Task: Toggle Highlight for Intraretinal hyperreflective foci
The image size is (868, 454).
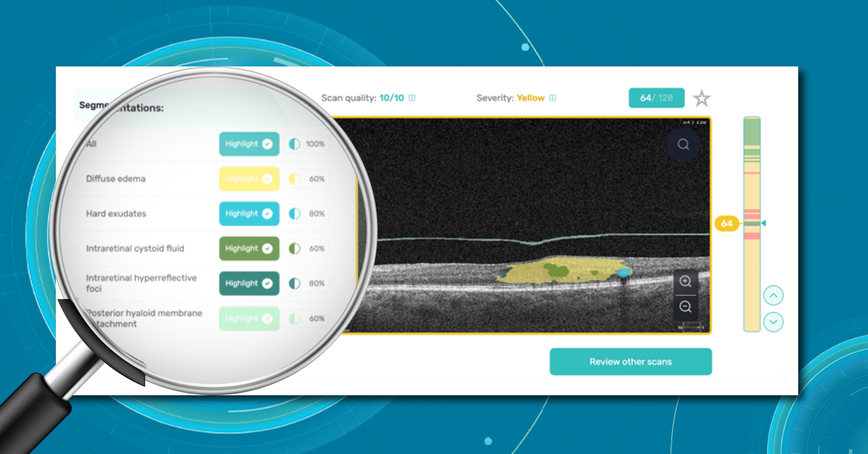Action: click(249, 283)
